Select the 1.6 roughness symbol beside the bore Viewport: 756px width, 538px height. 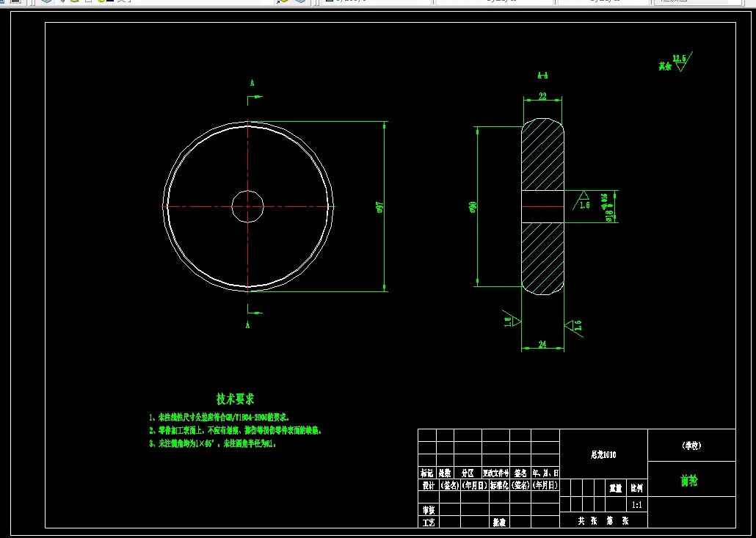584,200
